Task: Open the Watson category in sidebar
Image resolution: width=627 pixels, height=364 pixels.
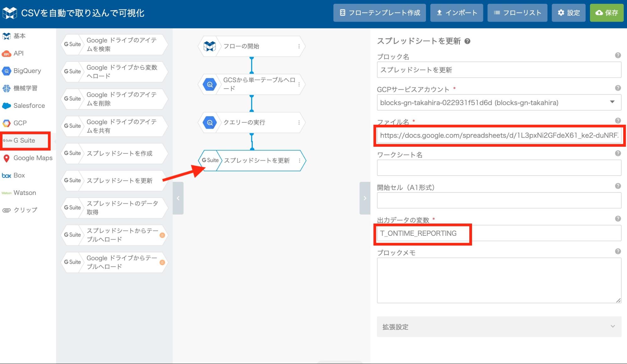Action: point(19,193)
